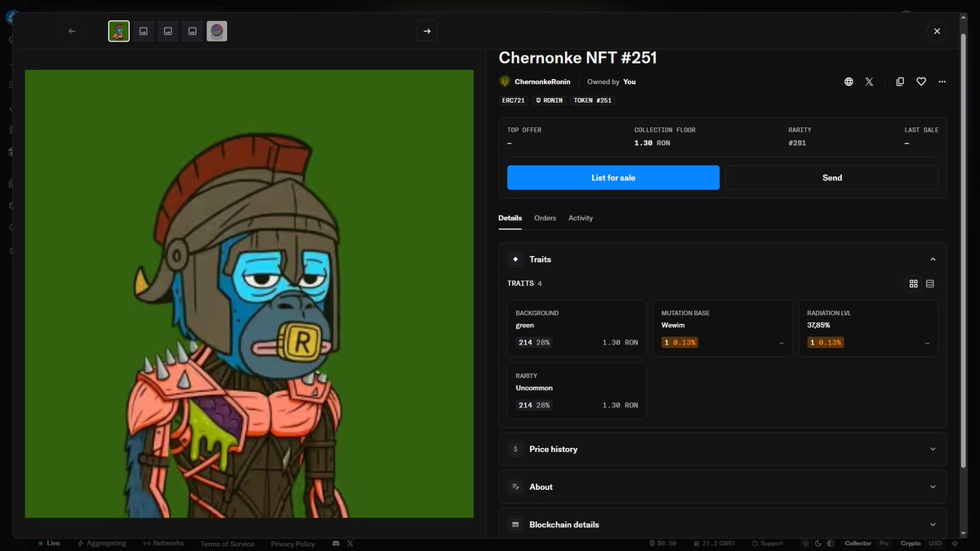
Task: Expand the Price history section
Action: [723, 449]
